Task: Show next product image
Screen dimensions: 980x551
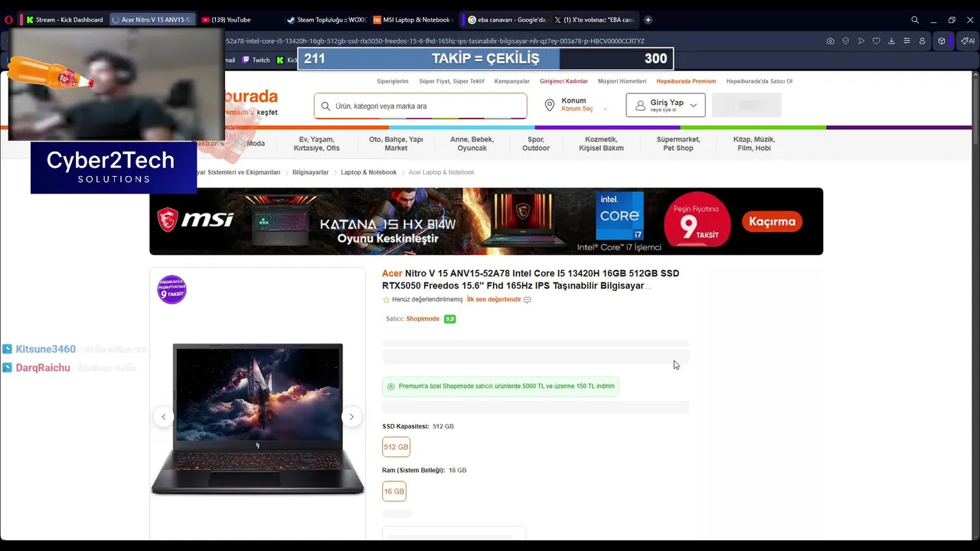Action: pos(351,417)
